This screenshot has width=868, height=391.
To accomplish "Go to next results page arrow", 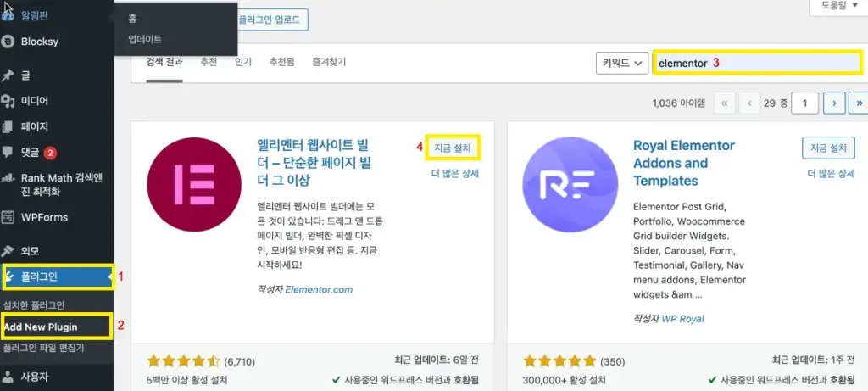I will [x=834, y=103].
